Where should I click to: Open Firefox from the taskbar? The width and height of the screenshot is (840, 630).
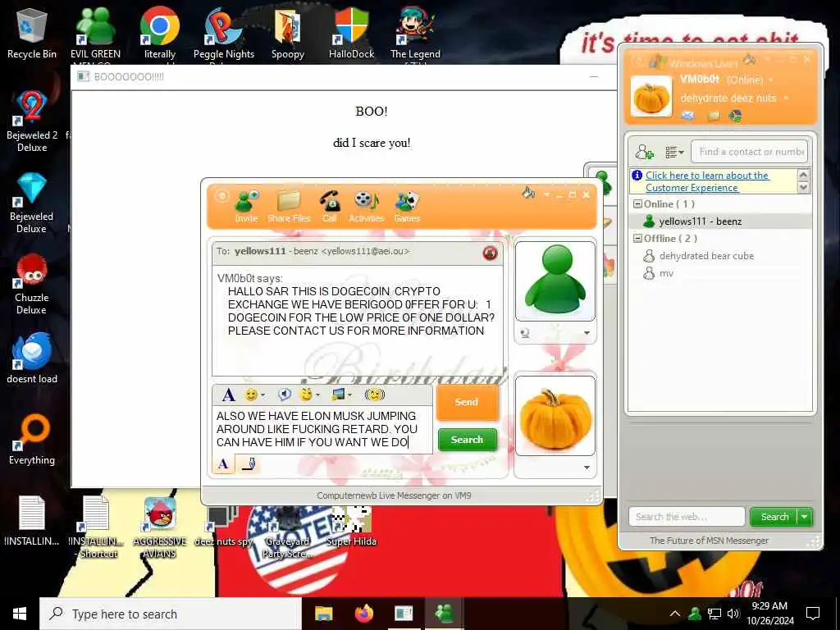(364, 614)
